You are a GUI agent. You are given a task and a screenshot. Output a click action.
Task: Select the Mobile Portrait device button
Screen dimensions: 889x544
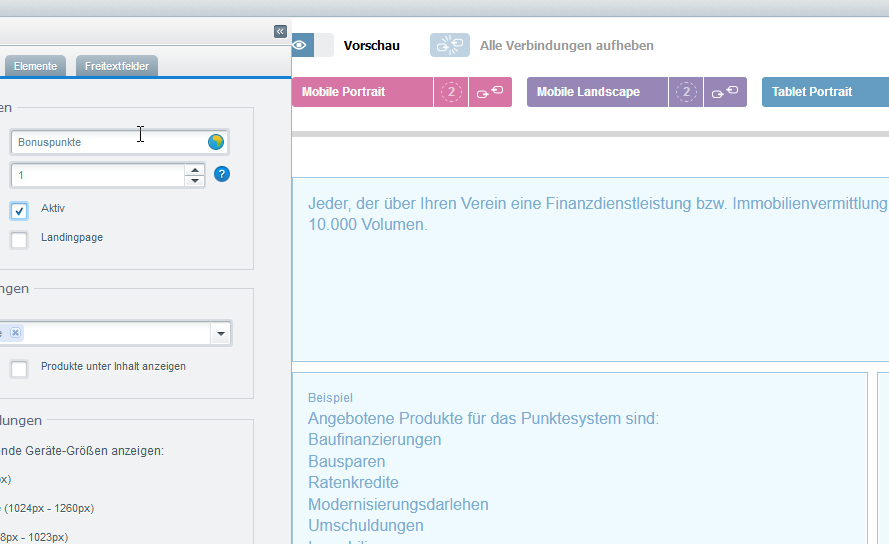[362, 92]
